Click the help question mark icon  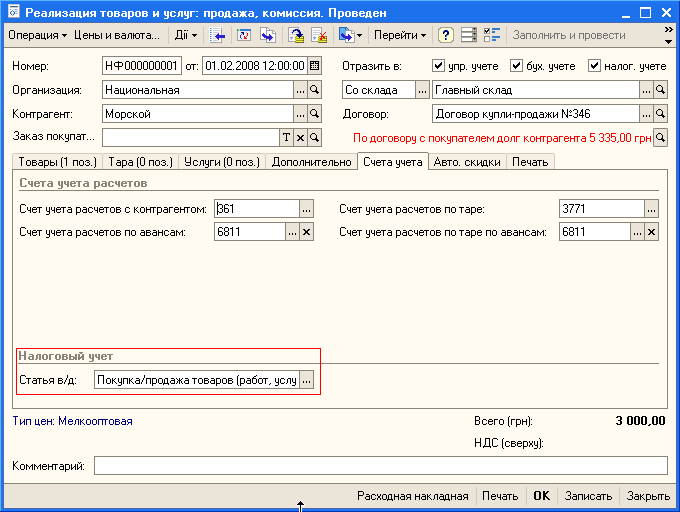[x=446, y=35]
